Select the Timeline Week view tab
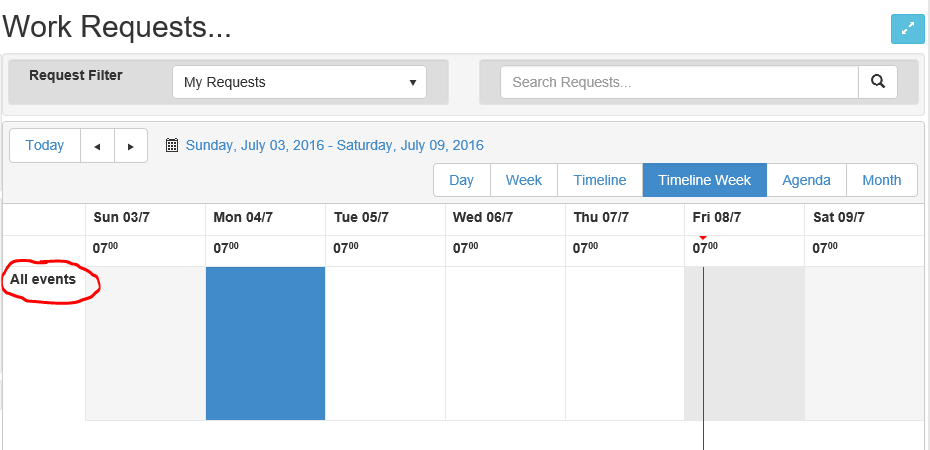The height and width of the screenshot is (450, 930). (x=705, y=180)
